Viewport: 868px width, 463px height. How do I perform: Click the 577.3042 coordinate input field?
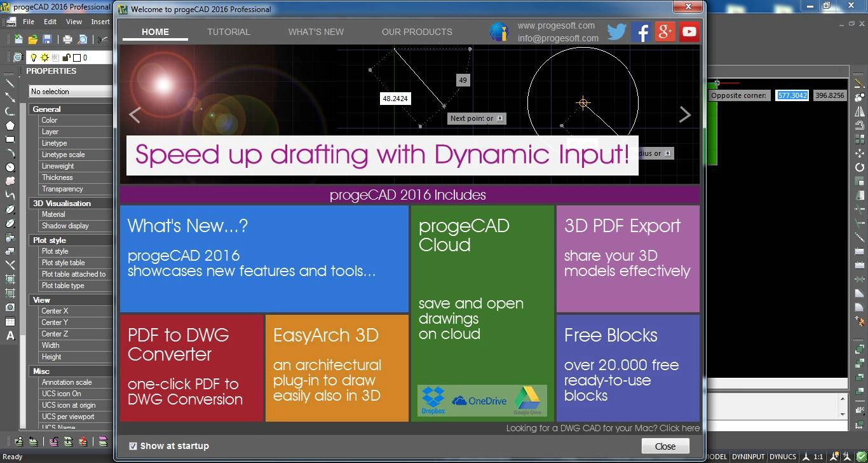(792, 95)
